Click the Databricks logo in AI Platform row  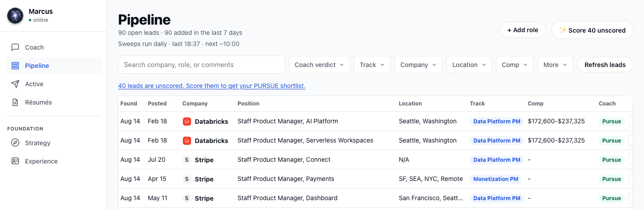coord(187,122)
